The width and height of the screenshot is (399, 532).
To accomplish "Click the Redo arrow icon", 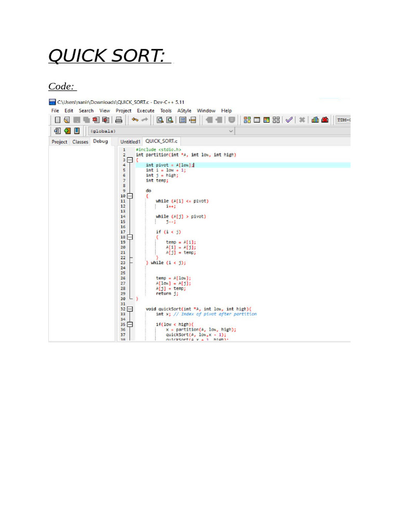I will tap(145, 120).
